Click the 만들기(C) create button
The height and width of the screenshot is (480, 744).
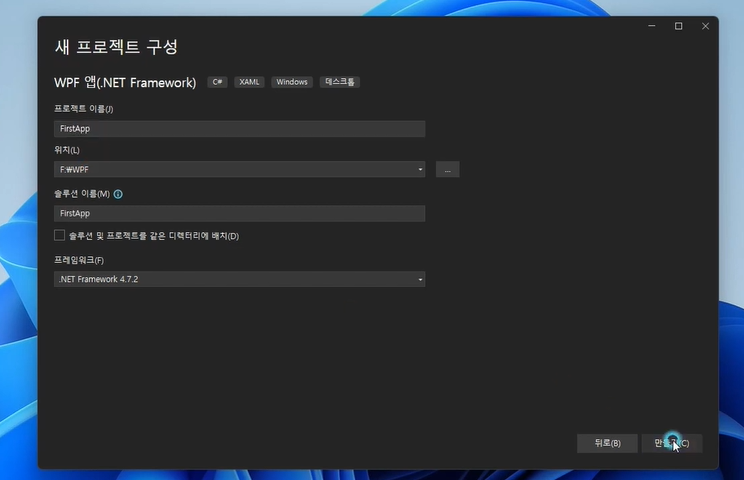pos(672,443)
